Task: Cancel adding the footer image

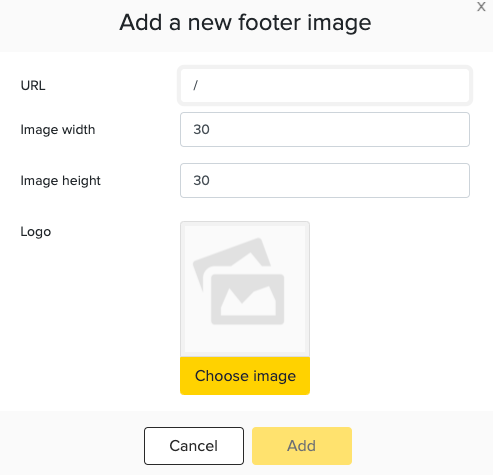Action: [x=194, y=446]
